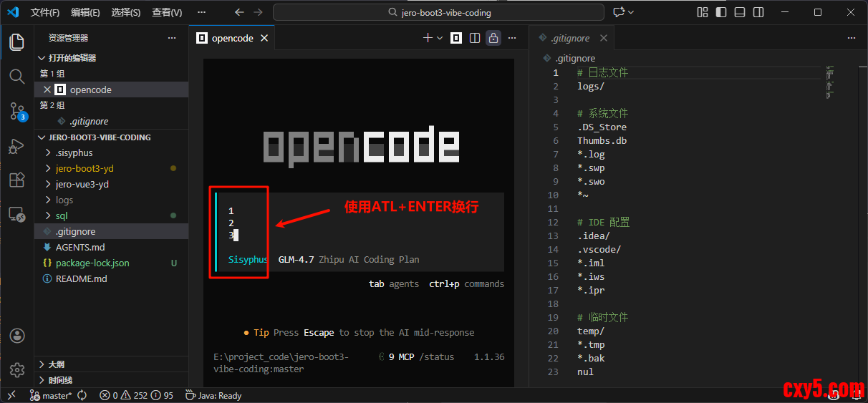Open the Manage settings gear
The width and height of the screenshot is (868, 403).
(17, 369)
